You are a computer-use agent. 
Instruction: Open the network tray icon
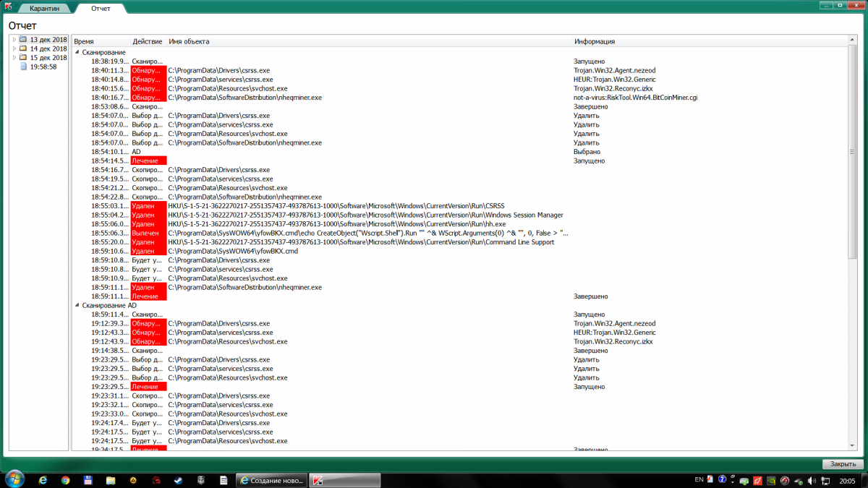pos(824,480)
